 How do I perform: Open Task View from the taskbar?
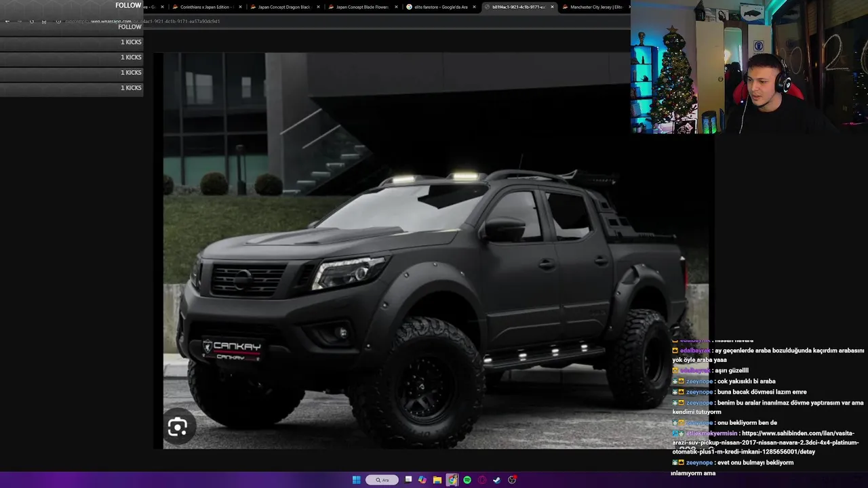(x=408, y=480)
